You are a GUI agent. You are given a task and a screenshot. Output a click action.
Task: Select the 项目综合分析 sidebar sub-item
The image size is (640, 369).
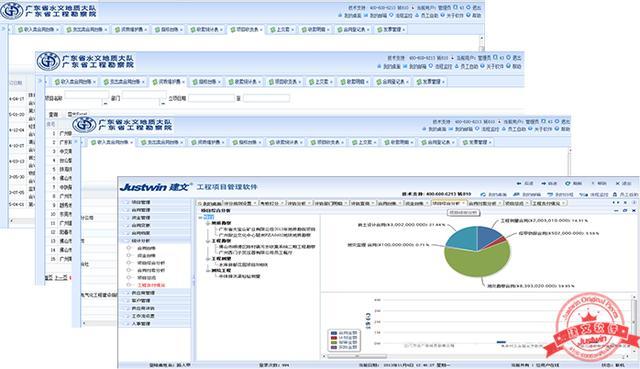click(x=151, y=263)
